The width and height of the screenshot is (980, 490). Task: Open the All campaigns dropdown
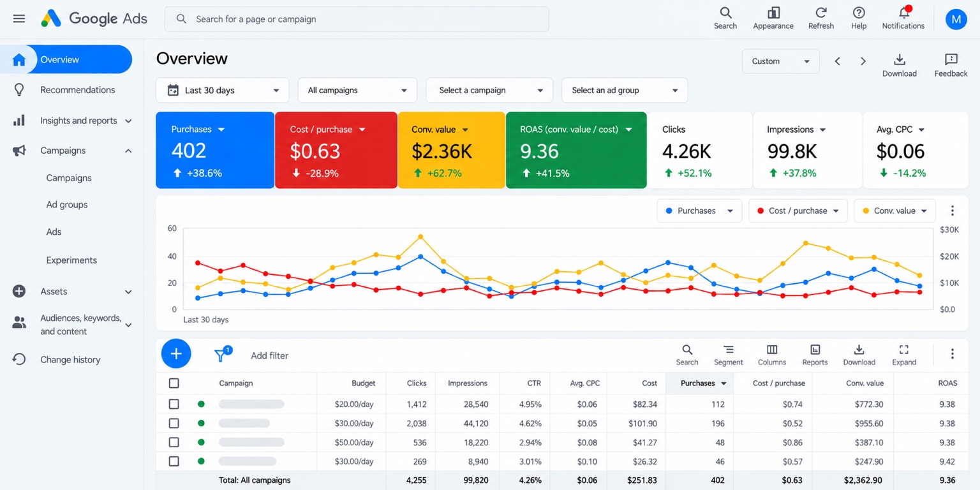pyautogui.click(x=357, y=90)
